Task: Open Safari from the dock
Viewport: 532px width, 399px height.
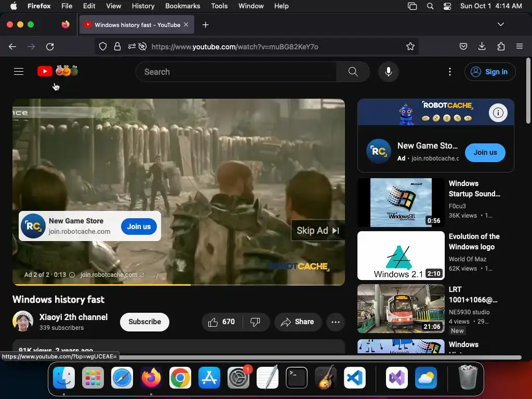Action: (122, 378)
